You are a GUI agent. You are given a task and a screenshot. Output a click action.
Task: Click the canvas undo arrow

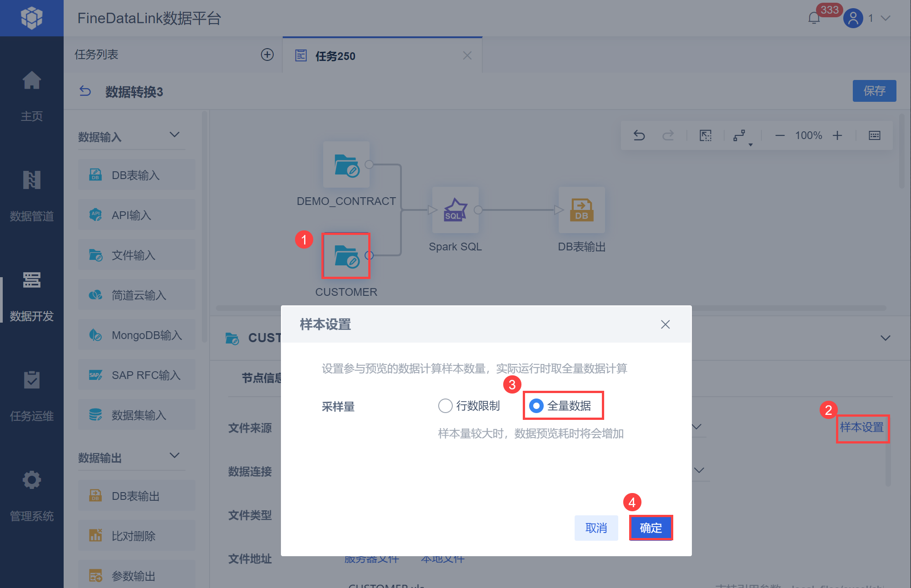[639, 135]
